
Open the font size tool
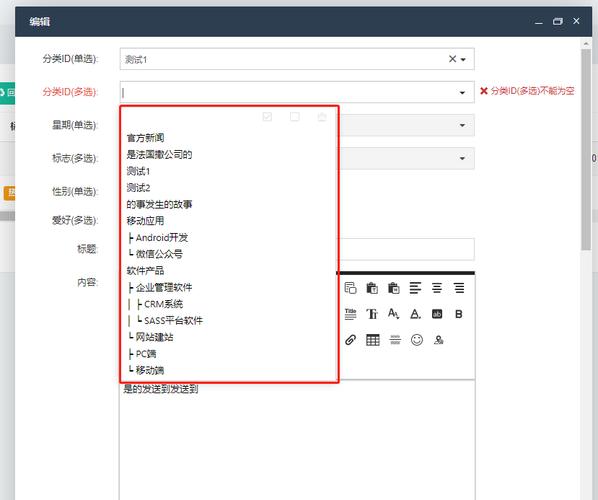pyautogui.click(x=394, y=314)
